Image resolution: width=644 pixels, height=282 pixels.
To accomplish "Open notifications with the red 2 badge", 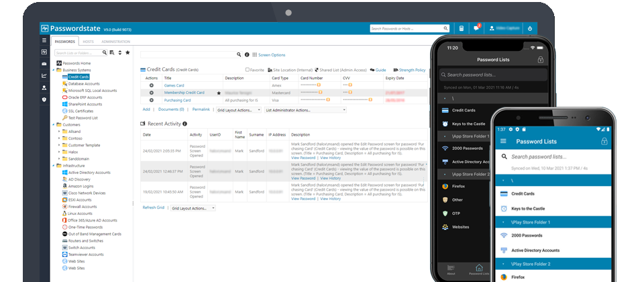I will click(x=476, y=28).
